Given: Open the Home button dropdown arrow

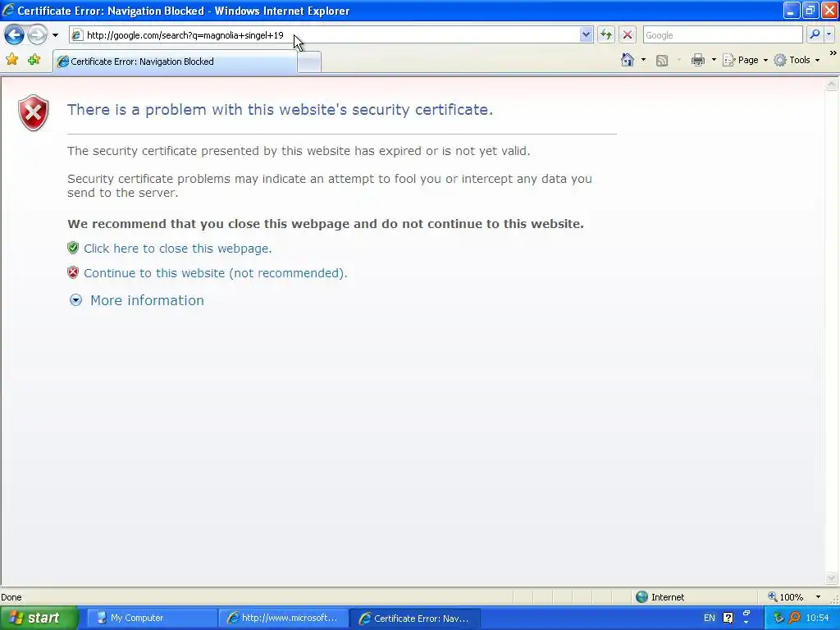Looking at the screenshot, I should 643,60.
